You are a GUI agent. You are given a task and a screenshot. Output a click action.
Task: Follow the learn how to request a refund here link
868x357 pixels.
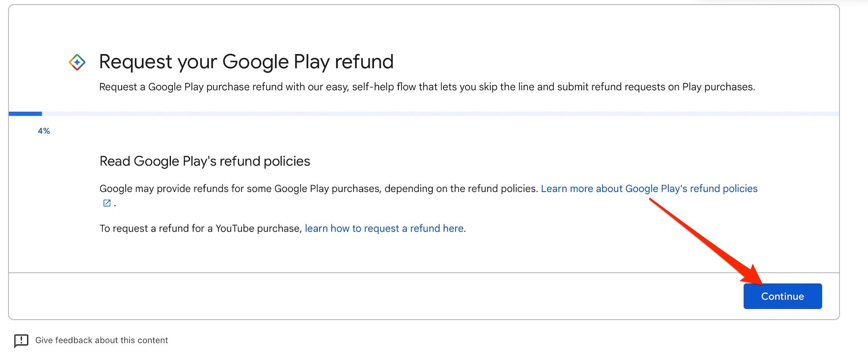(x=384, y=228)
